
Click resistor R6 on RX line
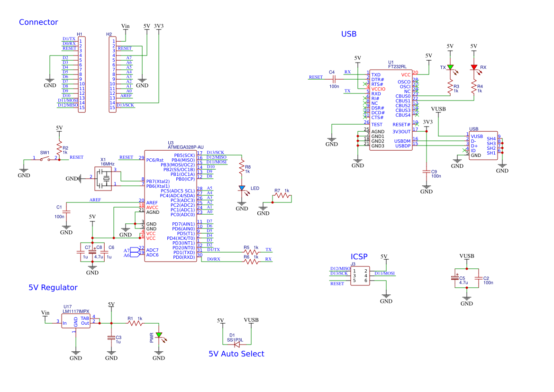tap(251, 262)
